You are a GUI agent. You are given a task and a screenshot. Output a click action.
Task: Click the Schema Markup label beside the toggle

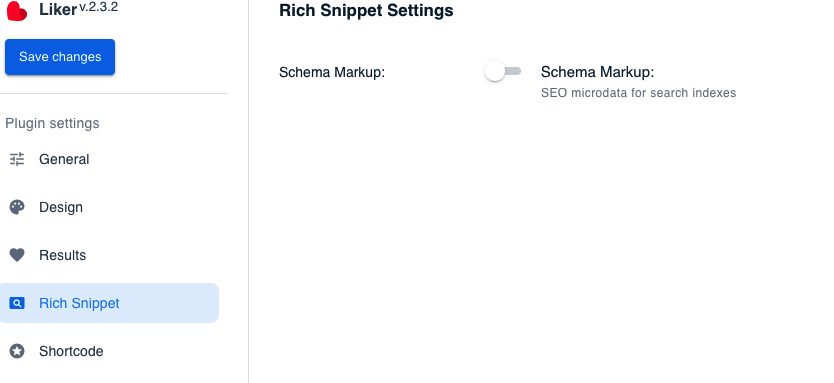[597, 72]
